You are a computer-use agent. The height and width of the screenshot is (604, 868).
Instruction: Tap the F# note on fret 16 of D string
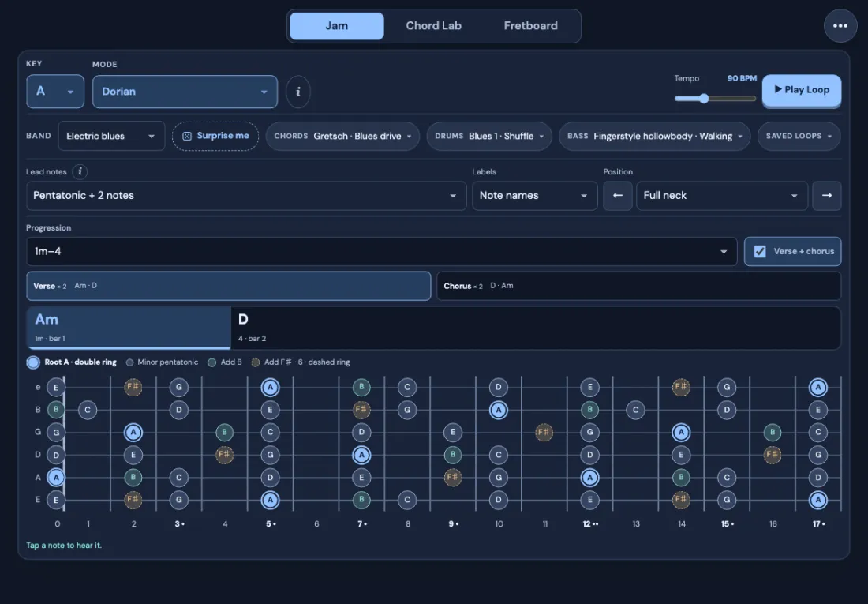773,455
